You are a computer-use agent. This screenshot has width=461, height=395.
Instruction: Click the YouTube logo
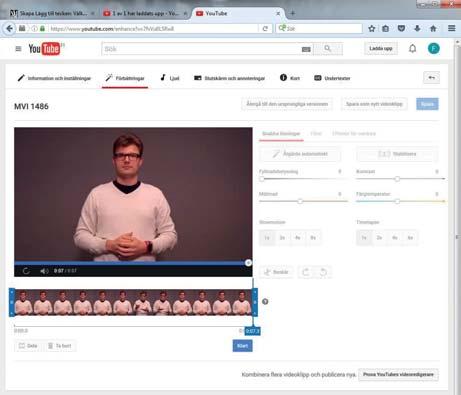[46, 49]
